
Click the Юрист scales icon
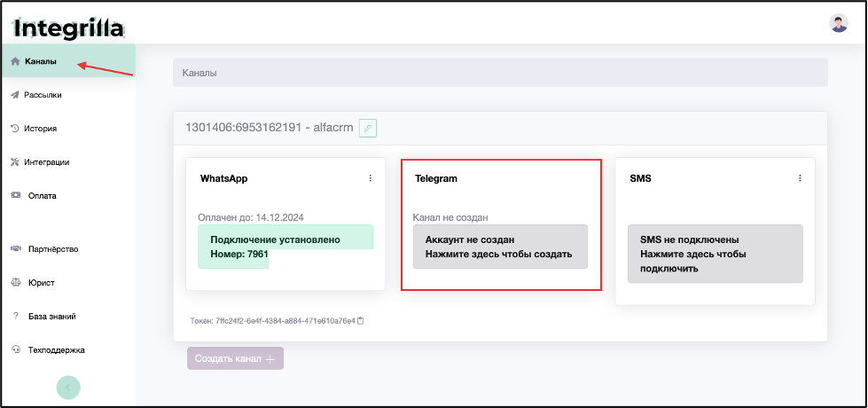16,283
